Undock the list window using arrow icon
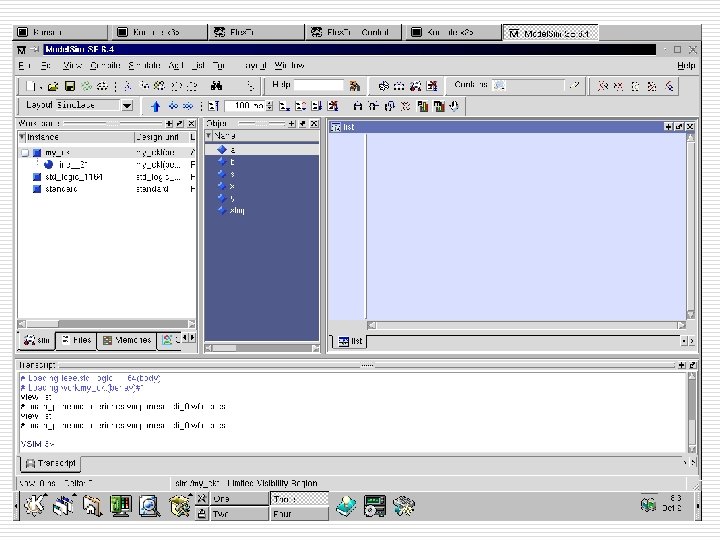This screenshot has width=720, height=540. tap(679, 127)
